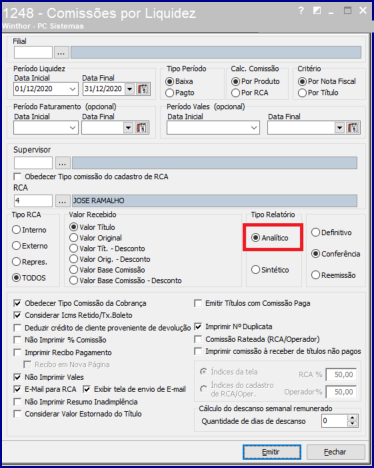Click the help question mark icon
This screenshot has height=468, width=374.
301,11
